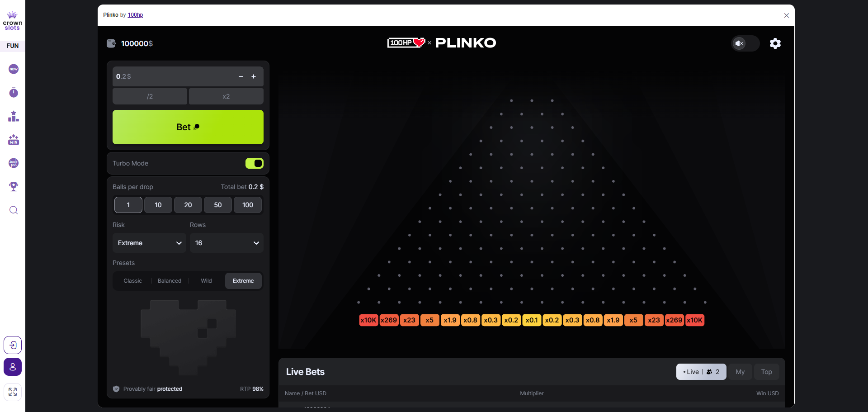The image size is (868, 412).
Task: Open the trophy tournaments sidebar icon
Action: tap(14, 187)
